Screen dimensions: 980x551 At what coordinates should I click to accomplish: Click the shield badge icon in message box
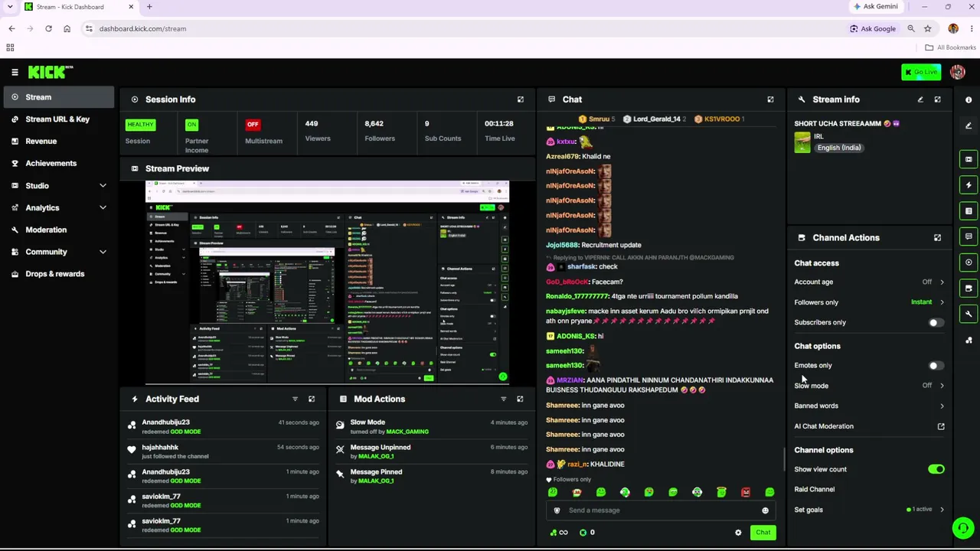(x=557, y=510)
